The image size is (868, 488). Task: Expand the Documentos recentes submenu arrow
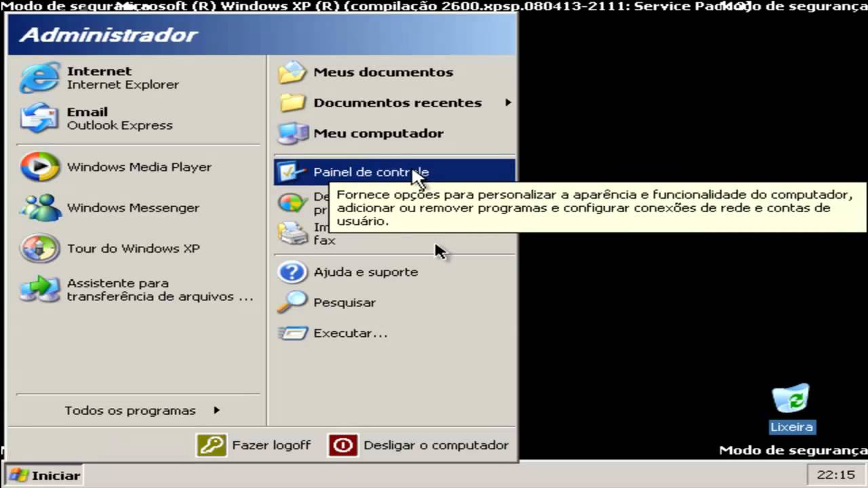tap(507, 103)
